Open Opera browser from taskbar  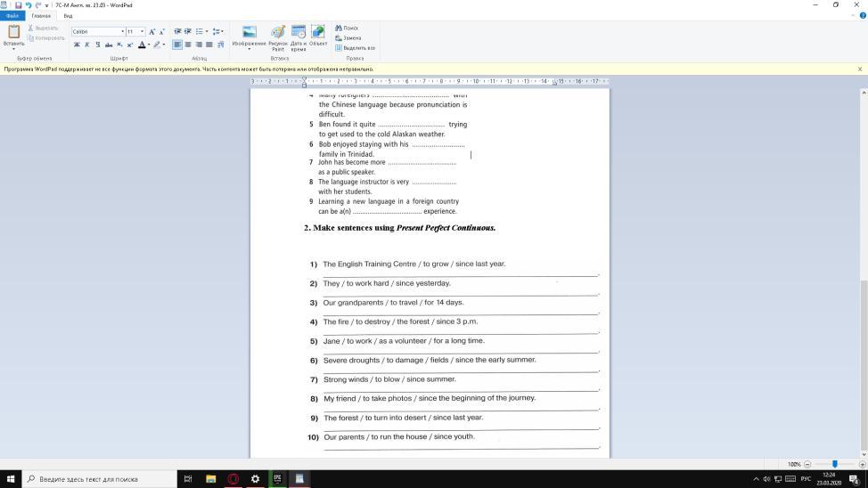pyautogui.click(x=233, y=478)
